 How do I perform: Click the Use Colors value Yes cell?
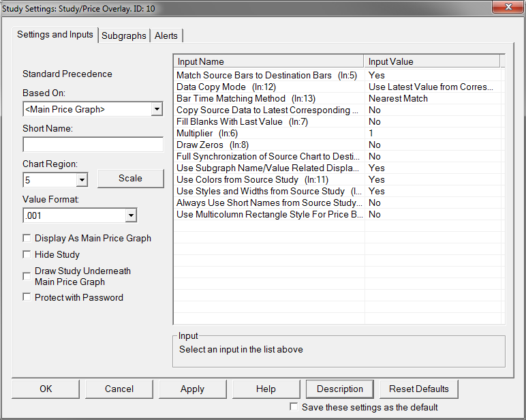pyautogui.click(x=433, y=179)
